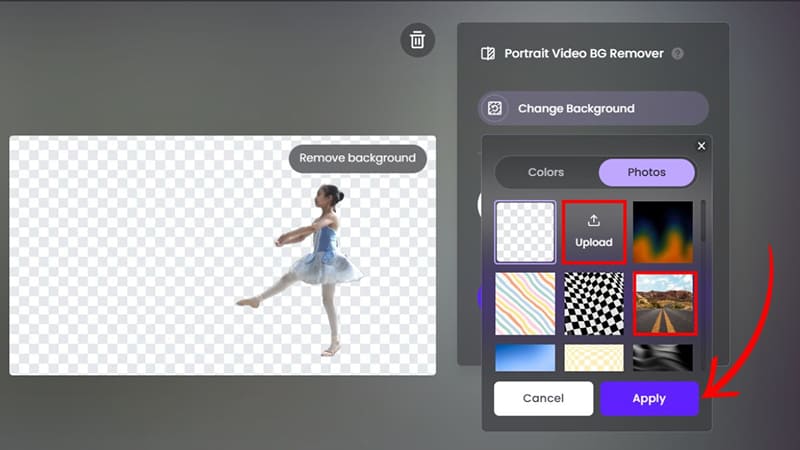The image size is (800, 450).
Task: Click the Upload photo tile
Action: (594, 232)
